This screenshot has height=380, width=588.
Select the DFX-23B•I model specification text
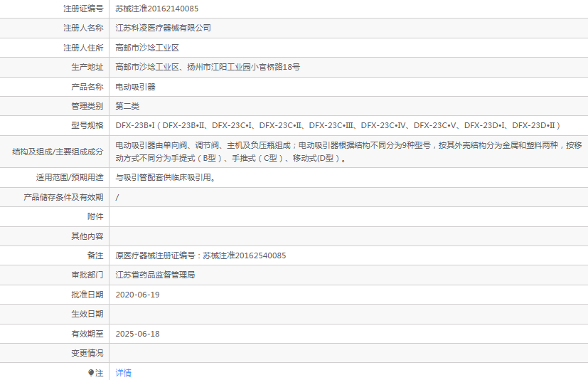[x=338, y=125]
